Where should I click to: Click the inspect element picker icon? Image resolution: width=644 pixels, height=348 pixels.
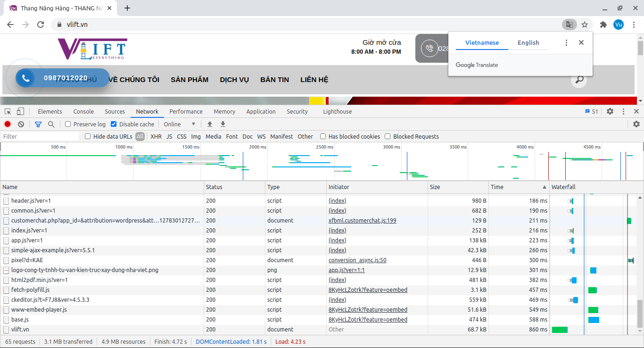click(8, 111)
